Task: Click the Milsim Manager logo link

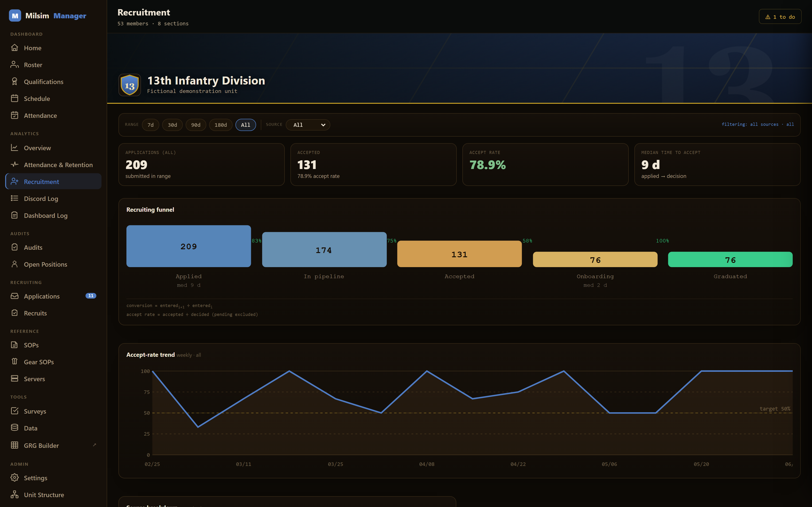Action: pyautogui.click(x=48, y=16)
